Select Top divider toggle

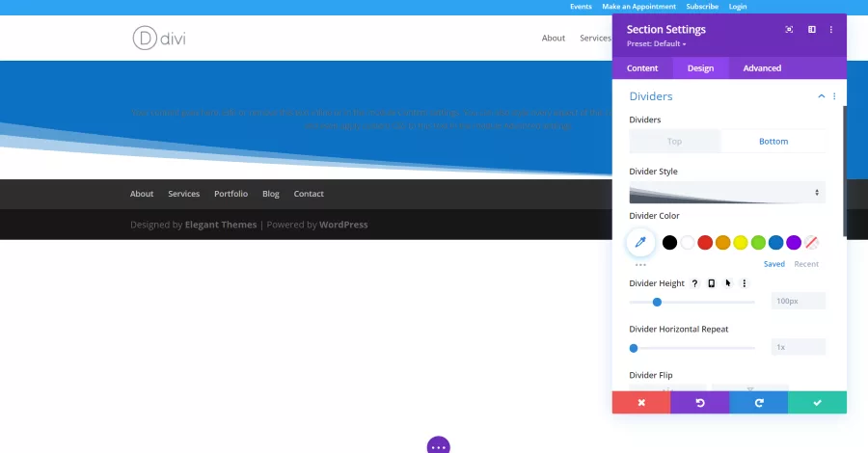pos(674,141)
